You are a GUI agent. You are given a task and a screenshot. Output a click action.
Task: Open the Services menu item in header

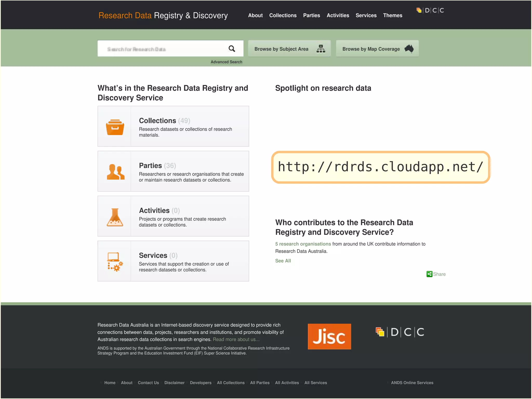click(x=366, y=15)
